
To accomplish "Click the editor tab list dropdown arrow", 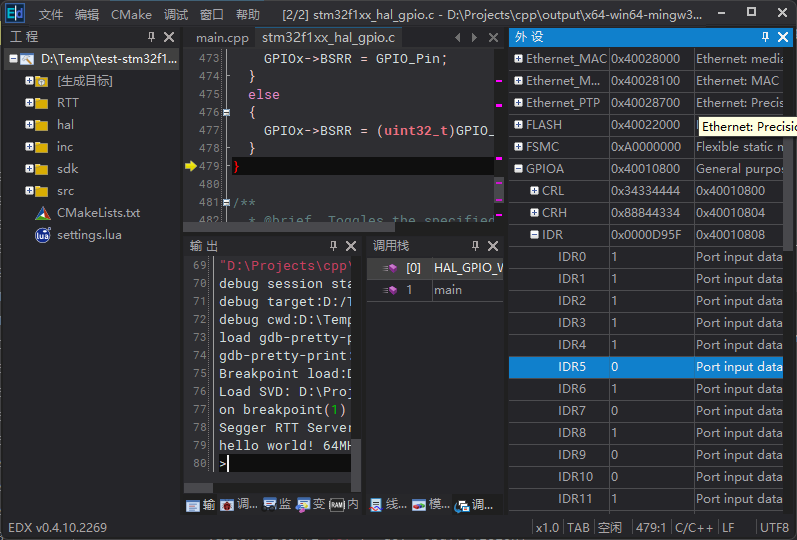I will pos(474,37).
